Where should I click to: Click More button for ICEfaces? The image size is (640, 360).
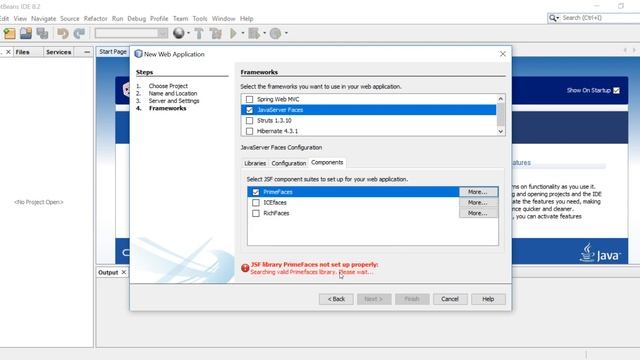coord(478,202)
